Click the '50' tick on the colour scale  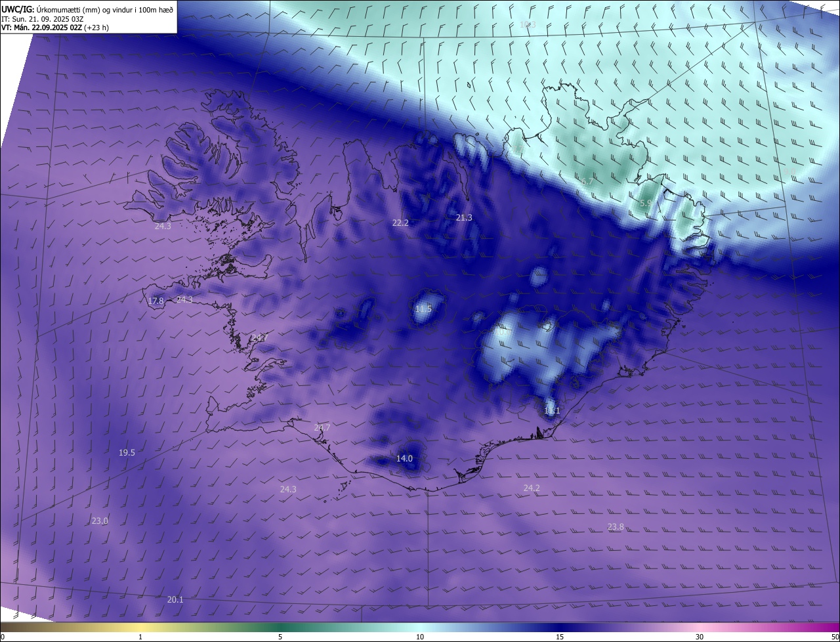pos(835,637)
